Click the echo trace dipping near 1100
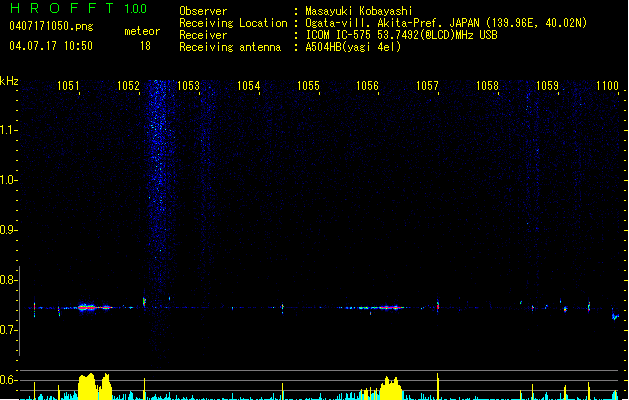 tap(615, 315)
